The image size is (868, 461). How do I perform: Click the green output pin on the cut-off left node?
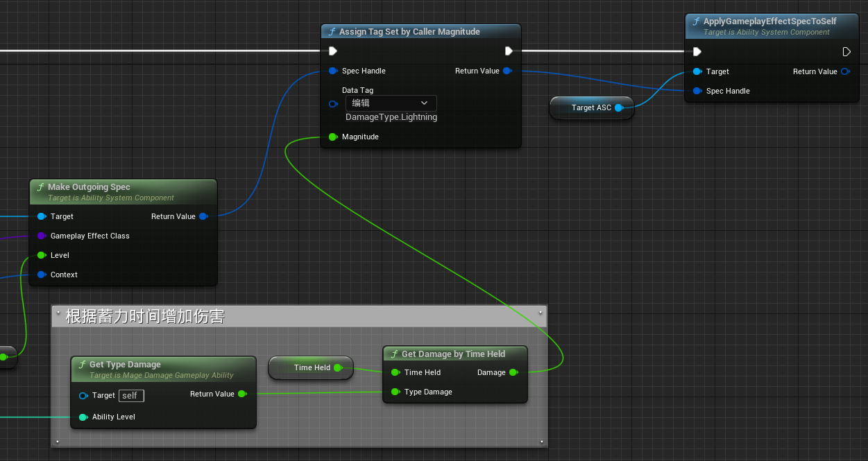pyautogui.click(x=3, y=356)
